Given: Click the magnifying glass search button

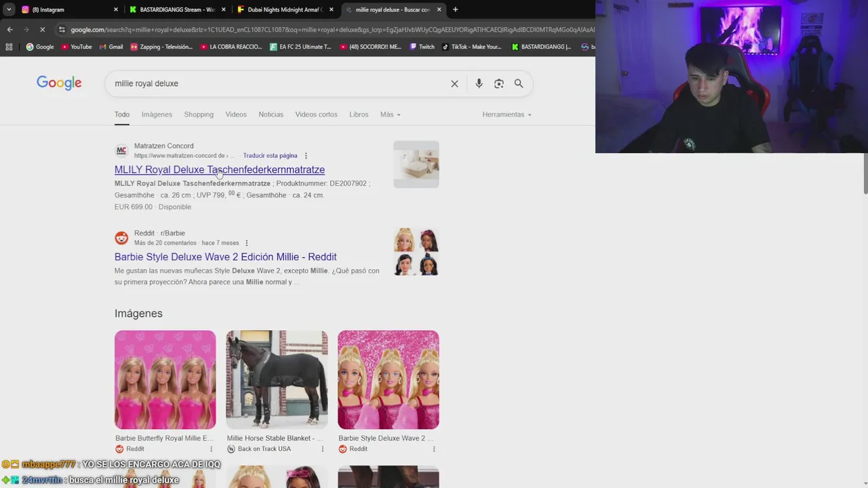Looking at the screenshot, I should (519, 83).
